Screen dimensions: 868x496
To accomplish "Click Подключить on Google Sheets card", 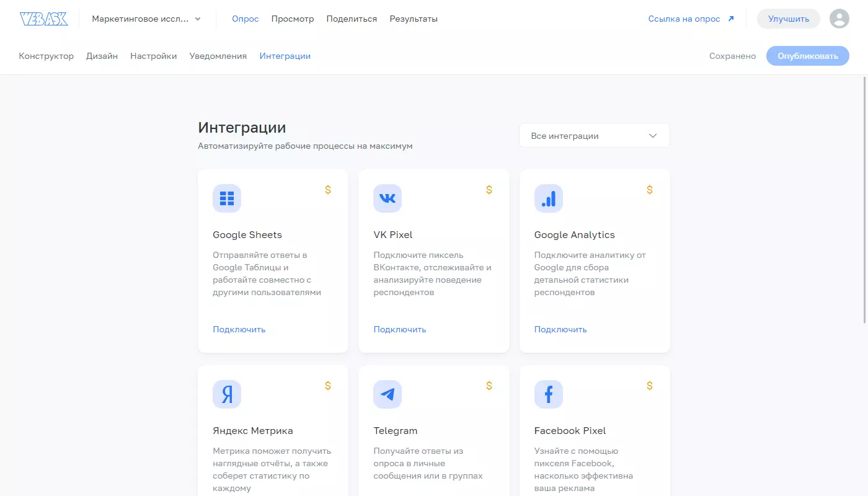I will point(239,329).
